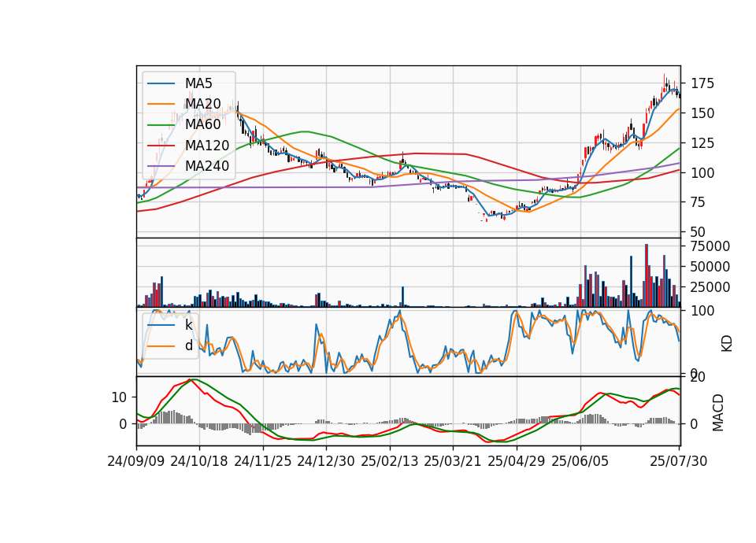Click the 24/10/18 date axis label
The width and height of the screenshot is (756, 543).
(x=199, y=461)
